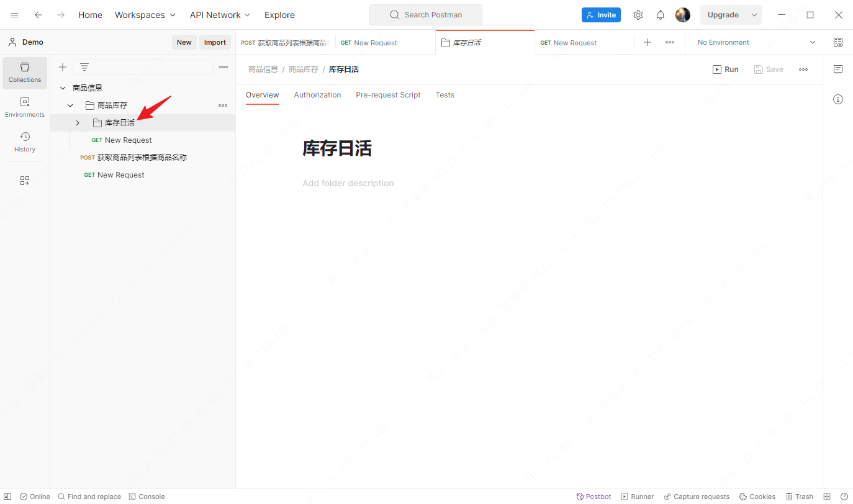Open Postbot in the status bar
This screenshot has height=504, width=853.
click(x=593, y=497)
